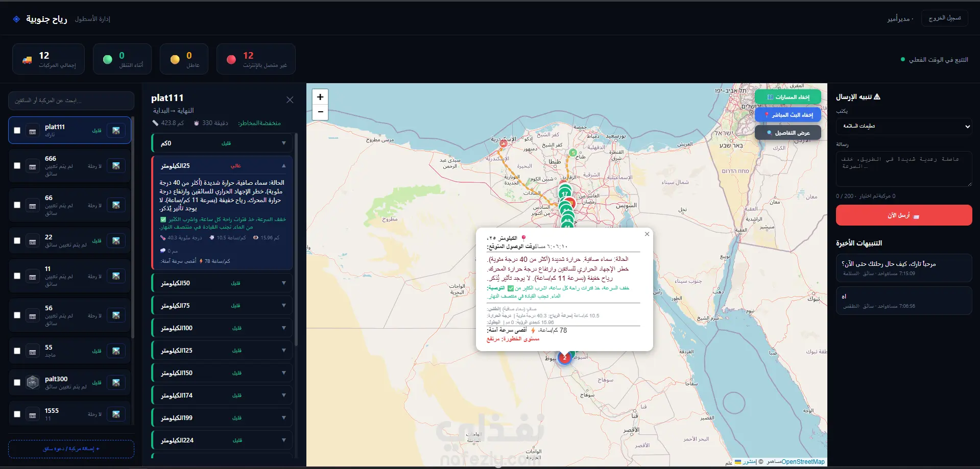Screen dimensions: 980x469
Task: Click the vehicle icon in the 55 row
Action: tap(33, 351)
